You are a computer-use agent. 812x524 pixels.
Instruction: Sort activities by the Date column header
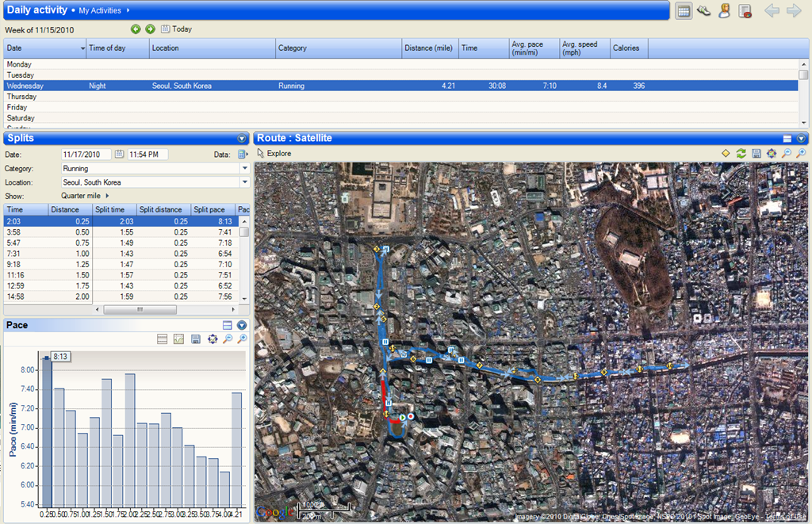[45, 48]
